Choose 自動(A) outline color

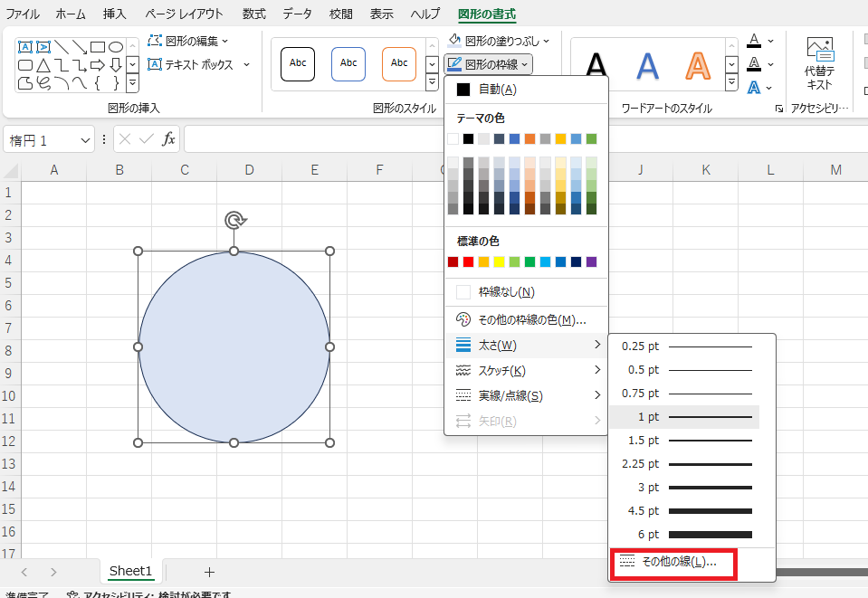tap(527, 89)
